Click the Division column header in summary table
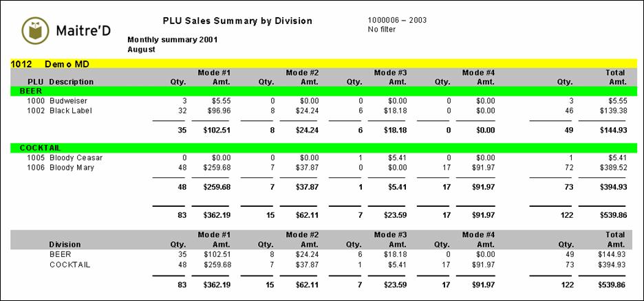Viewport: 644px width, 301px height. point(65,244)
